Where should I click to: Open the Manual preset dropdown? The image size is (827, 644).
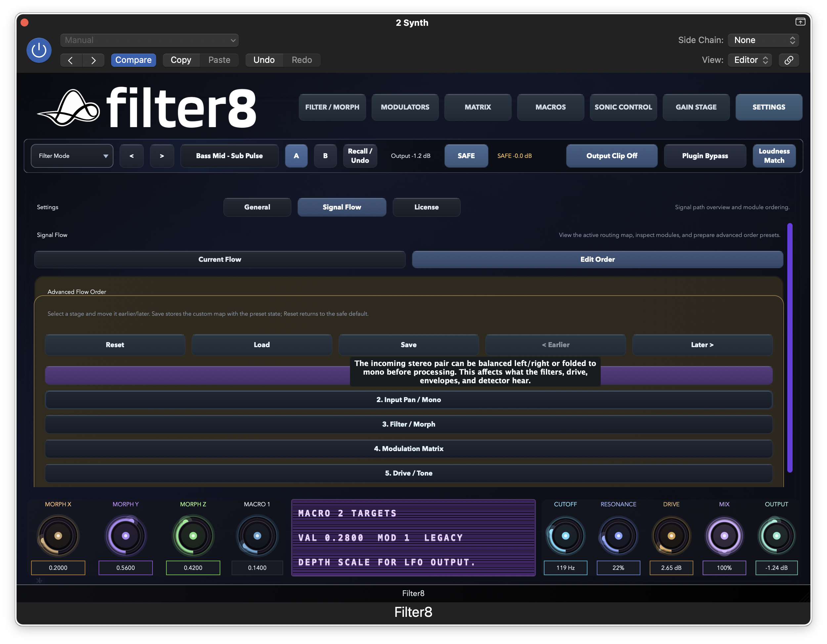pos(149,40)
